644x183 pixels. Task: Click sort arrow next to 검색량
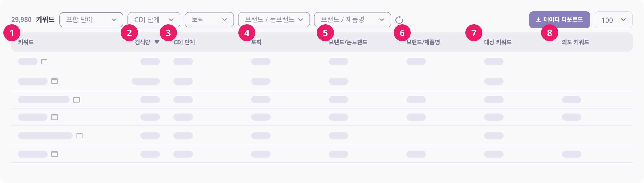tap(157, 42)
